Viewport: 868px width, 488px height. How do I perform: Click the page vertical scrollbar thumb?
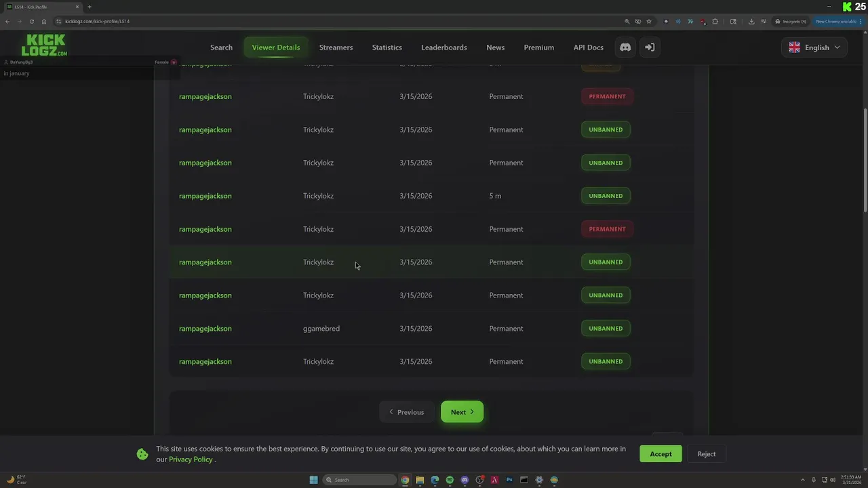tap(865, 159)
